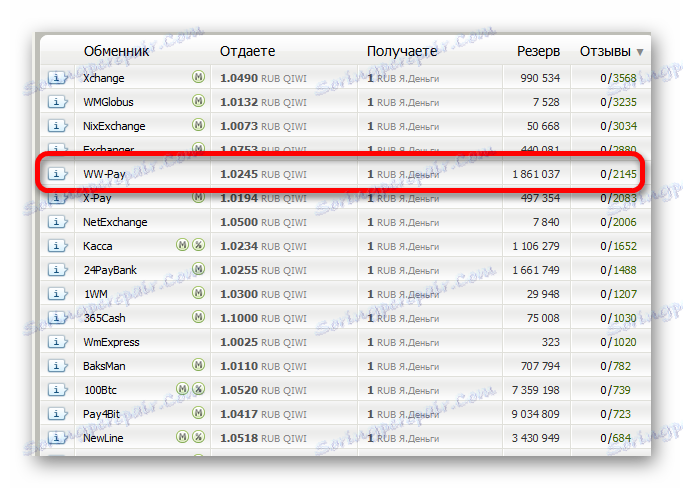Screen dimensions: 683x488
Task: Sort table by Обменник column header
Action: 116,51
